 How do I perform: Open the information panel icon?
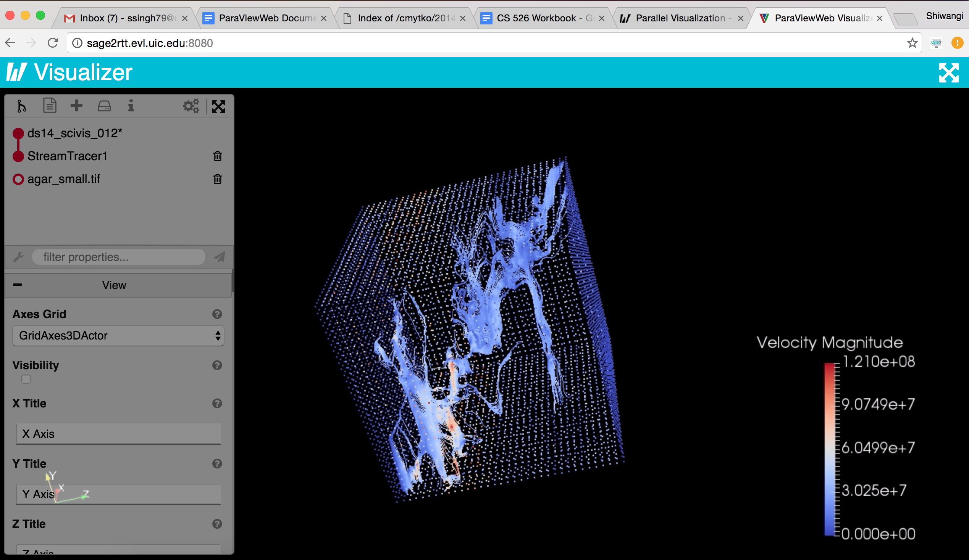point(131,106)
